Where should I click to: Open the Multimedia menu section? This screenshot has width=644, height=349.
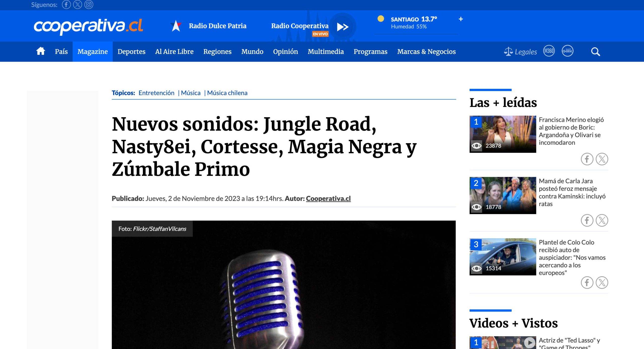(326, 52)
